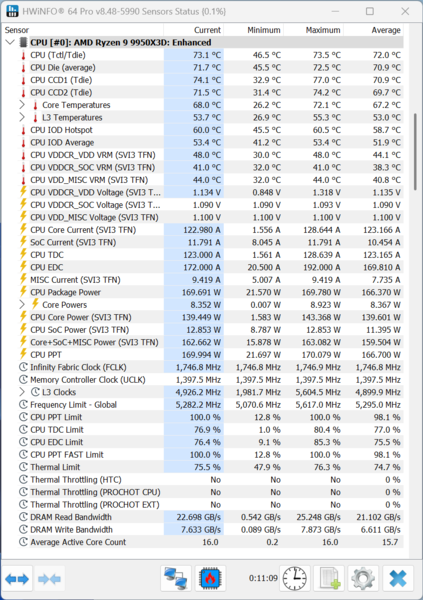This screenshot has height=600, width=423.
Task: Open the network remote monitoring icon
Action: click(176, 578)
